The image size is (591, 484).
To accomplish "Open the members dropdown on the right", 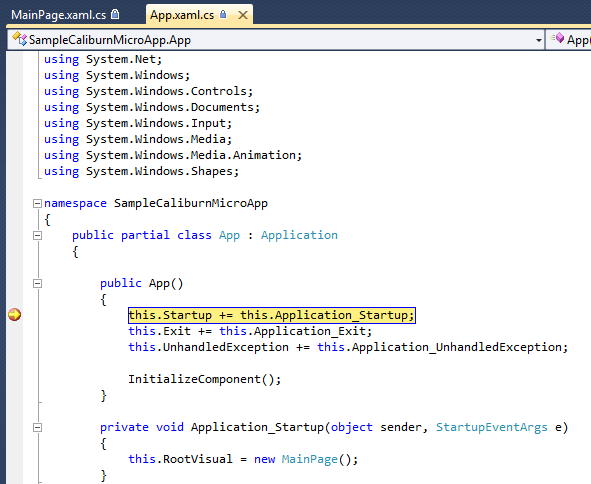I will point(569,40).
